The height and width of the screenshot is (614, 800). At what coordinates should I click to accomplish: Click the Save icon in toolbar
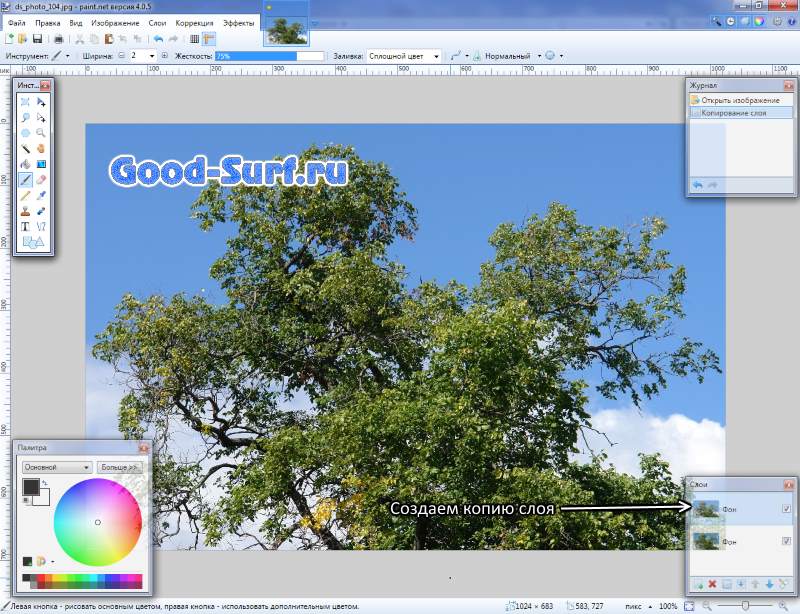(37, 39)
